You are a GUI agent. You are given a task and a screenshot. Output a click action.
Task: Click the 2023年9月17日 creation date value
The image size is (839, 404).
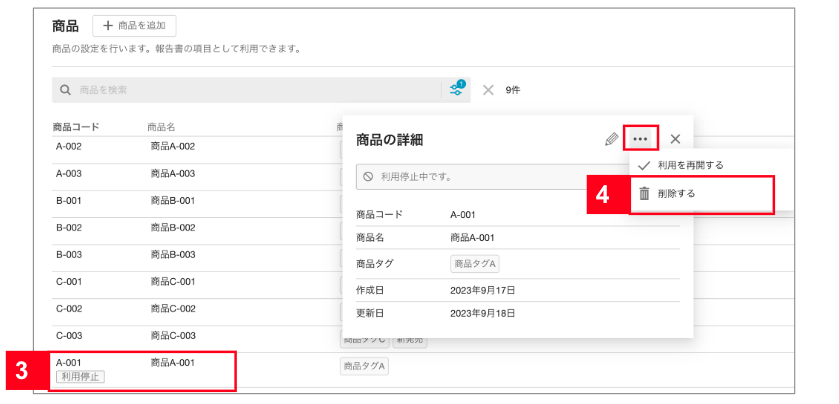tap(483, 291)
